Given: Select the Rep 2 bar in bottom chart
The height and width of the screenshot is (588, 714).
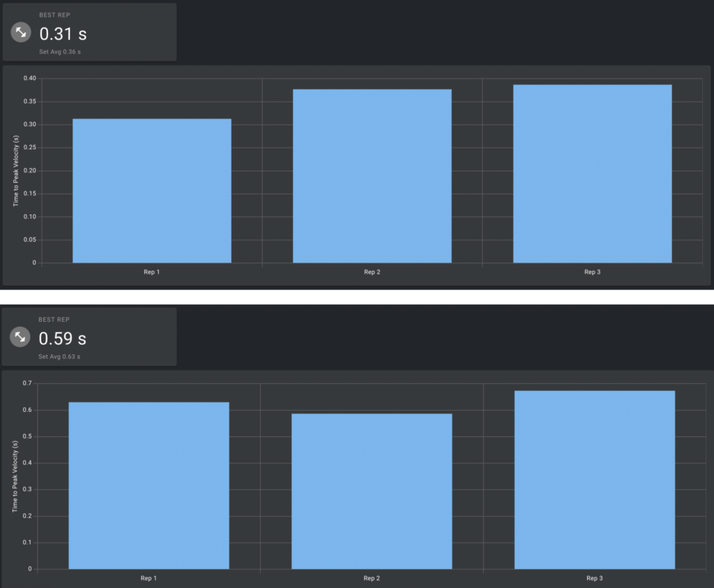Looking at the screenshot, I should coord(372,491).
